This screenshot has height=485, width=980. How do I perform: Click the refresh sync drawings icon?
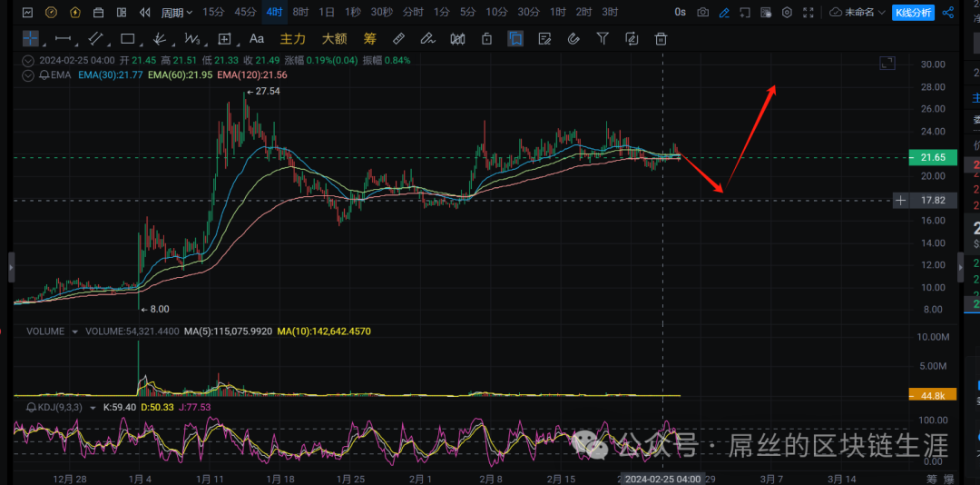click(x=632, y=39)
